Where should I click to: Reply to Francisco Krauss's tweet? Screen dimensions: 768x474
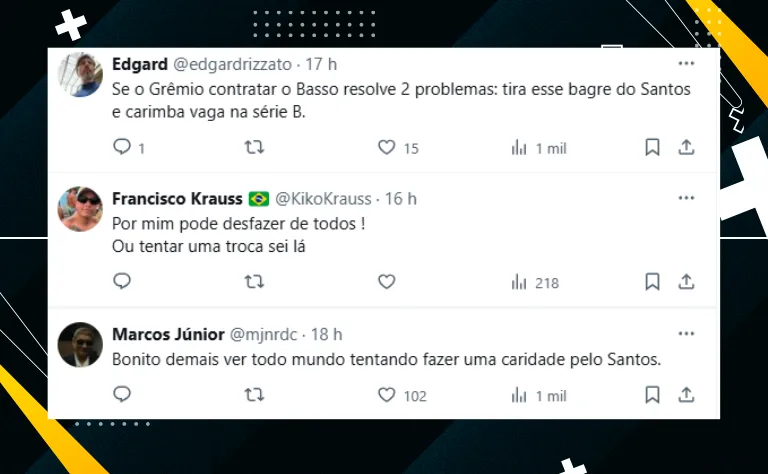click(x=122, y=282)
